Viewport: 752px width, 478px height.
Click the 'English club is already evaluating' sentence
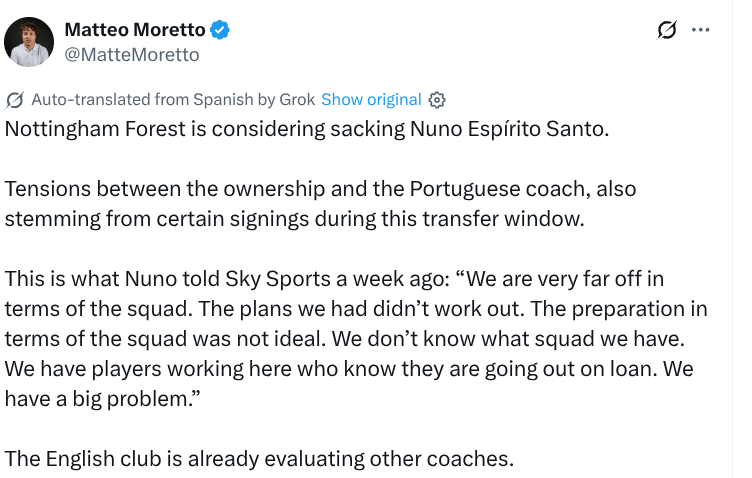click(259, 459)
